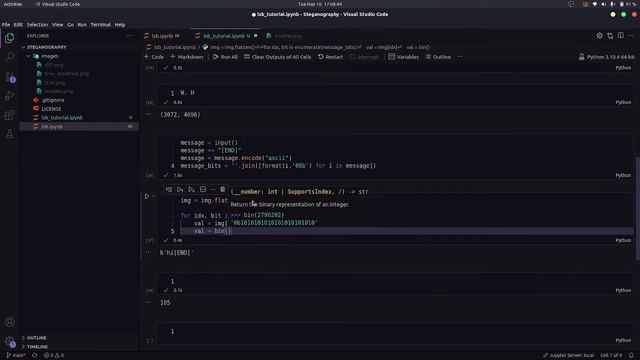The image size is (640, 360).
Task: Open the Edit menu
Action: pos(18,24)
